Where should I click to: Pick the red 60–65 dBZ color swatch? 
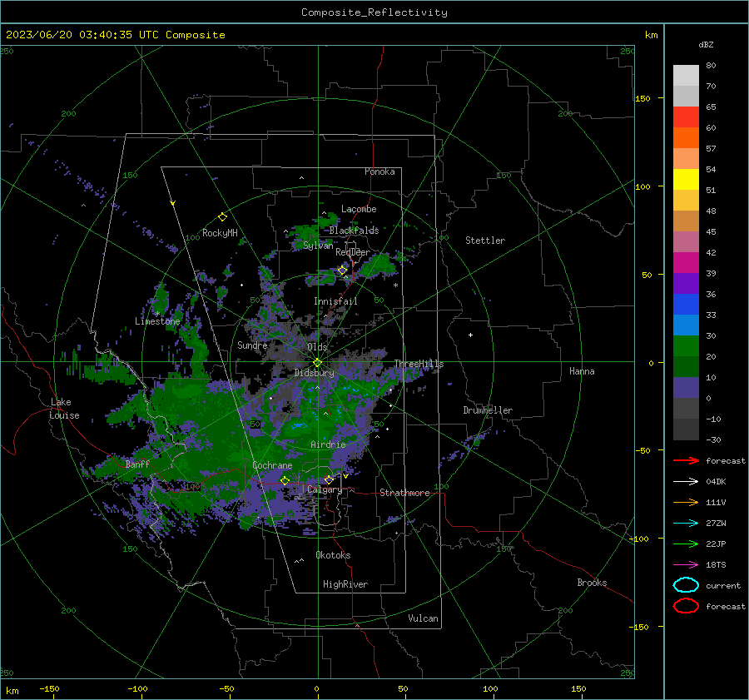pyautogui.click(x=686, y=117)
